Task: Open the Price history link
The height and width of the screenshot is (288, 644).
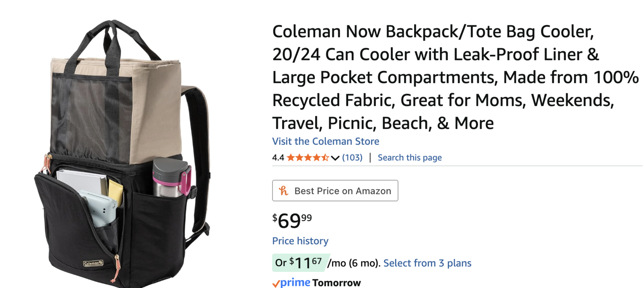Action: point(300,241)
